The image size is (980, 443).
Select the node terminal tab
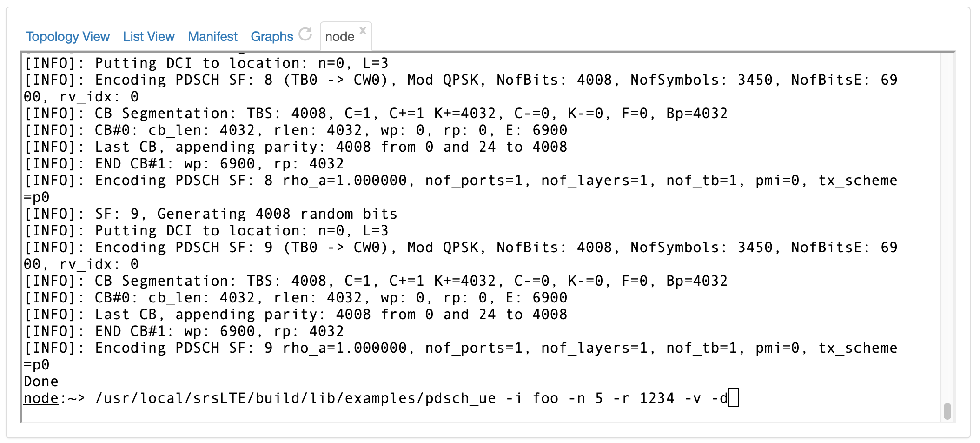(x=340, y=37)
